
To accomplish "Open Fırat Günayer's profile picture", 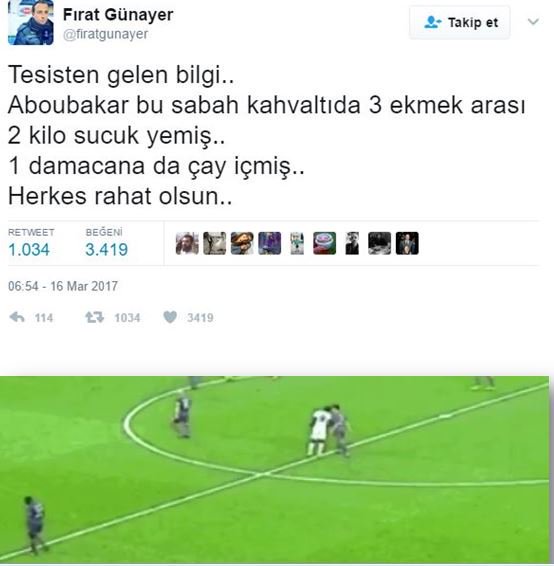I will click(x=31, y=22).
